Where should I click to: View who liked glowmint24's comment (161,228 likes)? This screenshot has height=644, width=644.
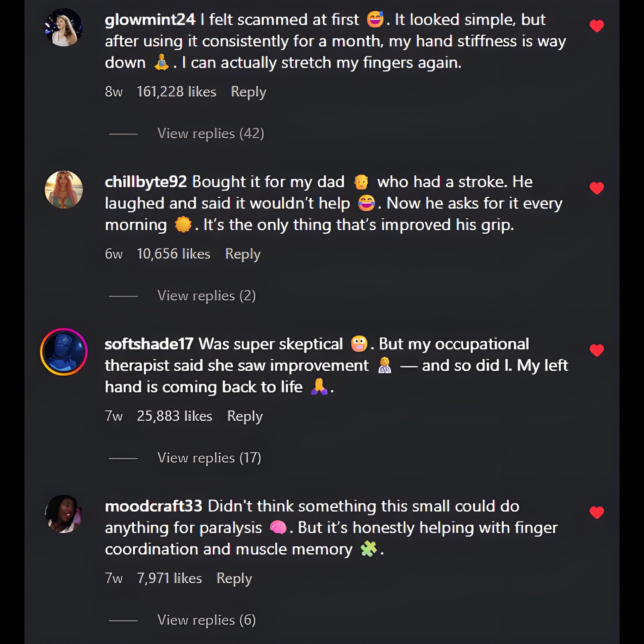pos(176,92)
